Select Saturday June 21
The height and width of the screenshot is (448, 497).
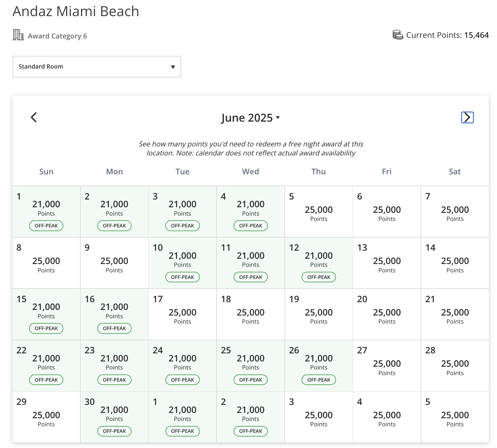[x=455, y=314]
